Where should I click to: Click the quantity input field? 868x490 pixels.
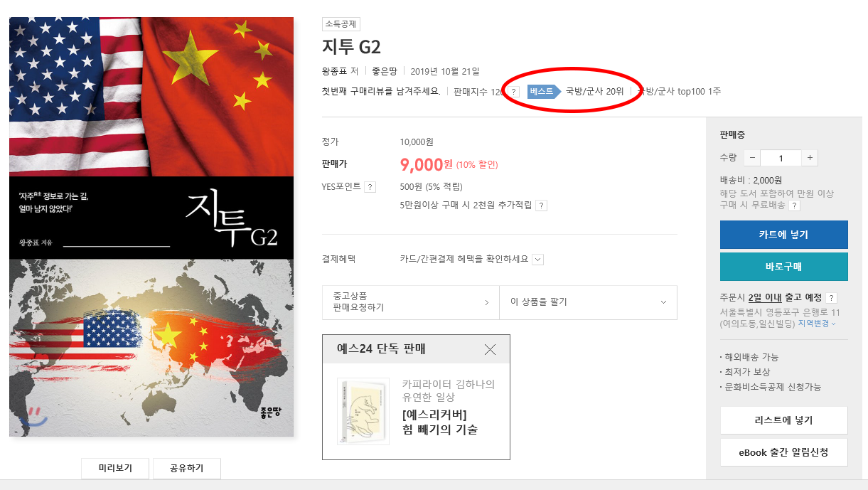(x=781, y=158)
